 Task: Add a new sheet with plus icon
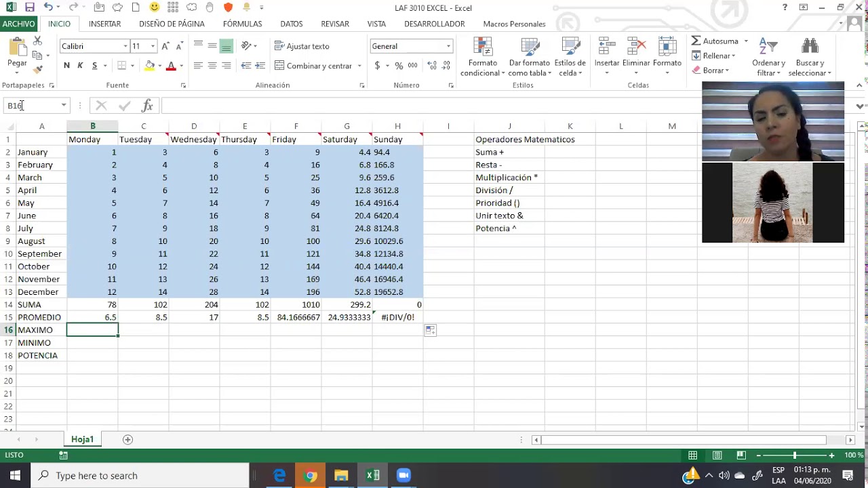point(127,439)
